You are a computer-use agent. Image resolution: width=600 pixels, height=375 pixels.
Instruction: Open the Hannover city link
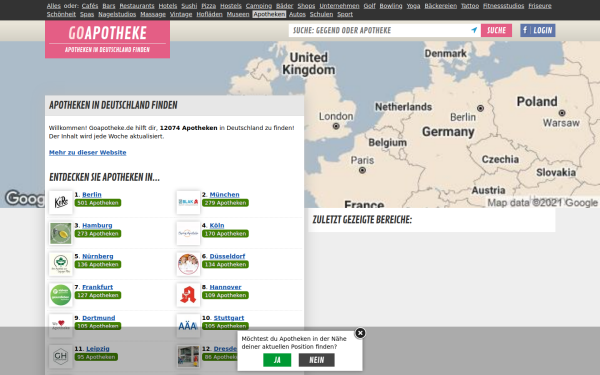tap(225, 287)
